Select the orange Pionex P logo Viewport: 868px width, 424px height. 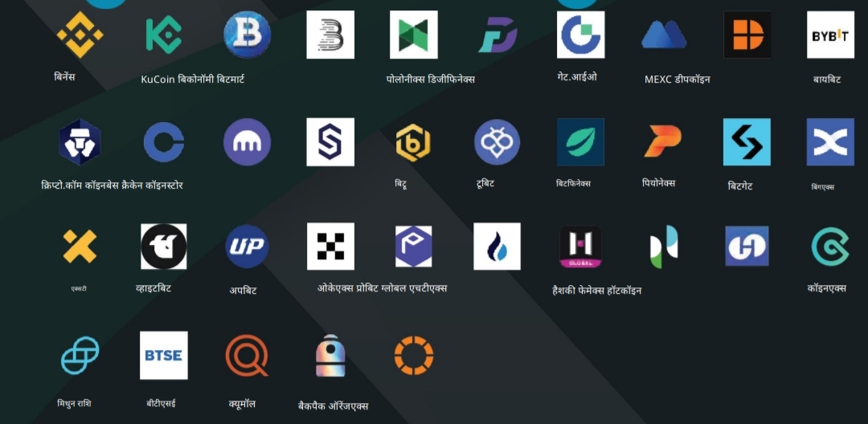pos(664,142)
